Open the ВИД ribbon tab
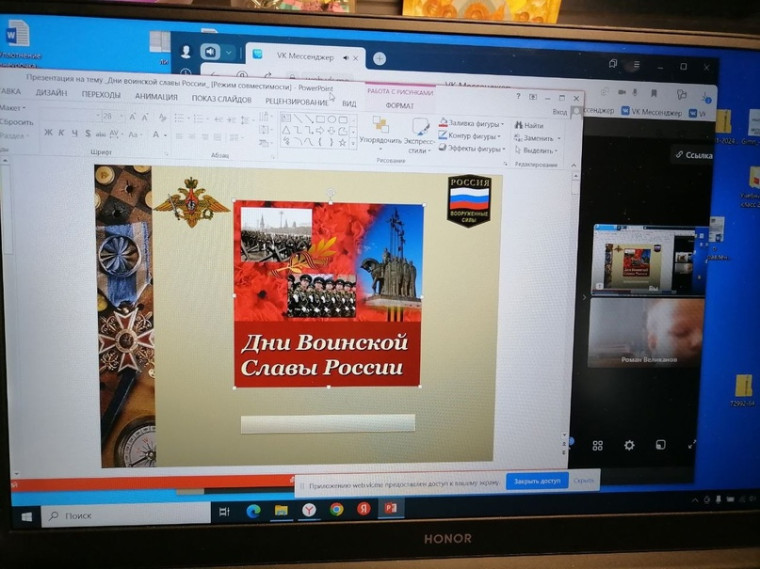Image resolution: width=760 pixels, height=569 pixels. click(349, 103)
